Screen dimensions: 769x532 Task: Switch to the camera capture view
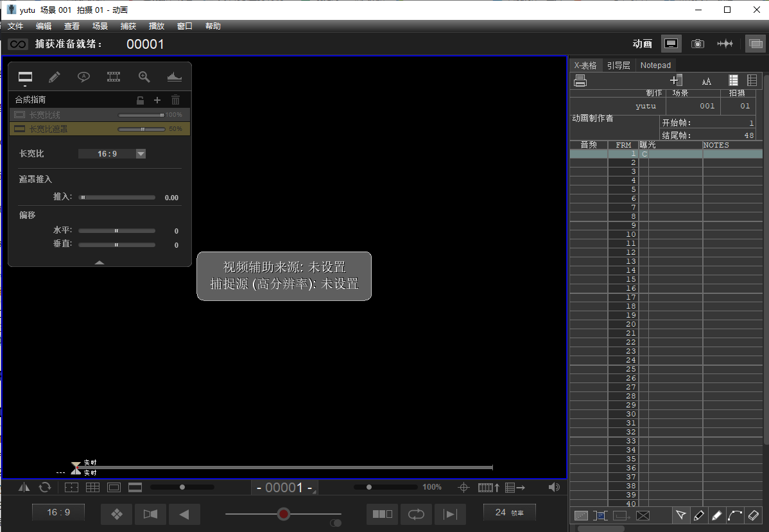(697, 43)
